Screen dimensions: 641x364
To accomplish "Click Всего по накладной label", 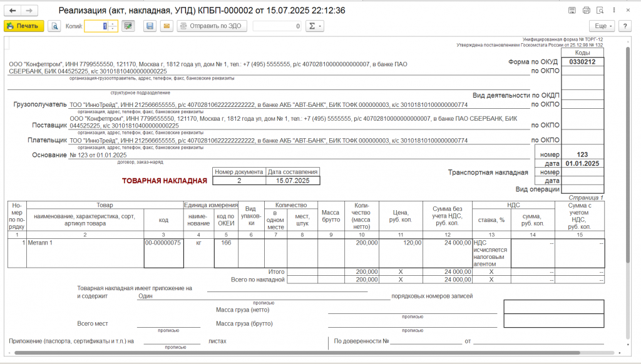I will point(257,280).
